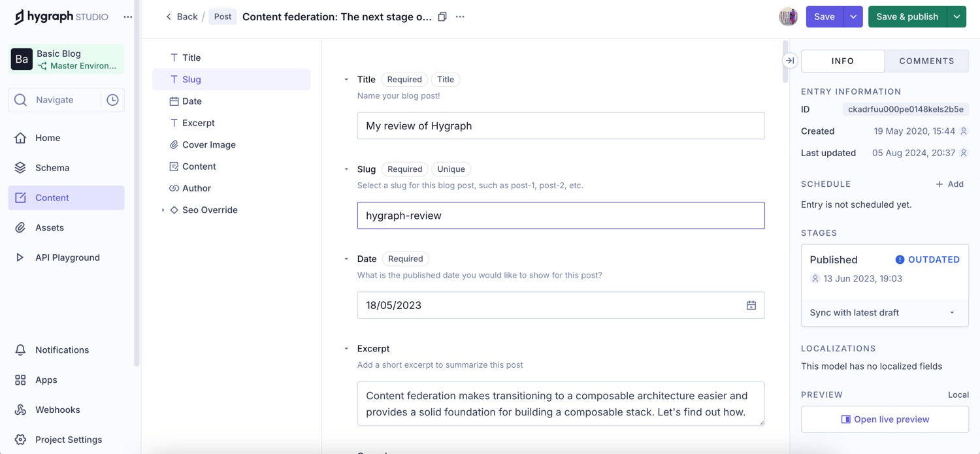980x454 pixels.
Task: Collapse the Slug field section
Action: (x=346, y=169)
